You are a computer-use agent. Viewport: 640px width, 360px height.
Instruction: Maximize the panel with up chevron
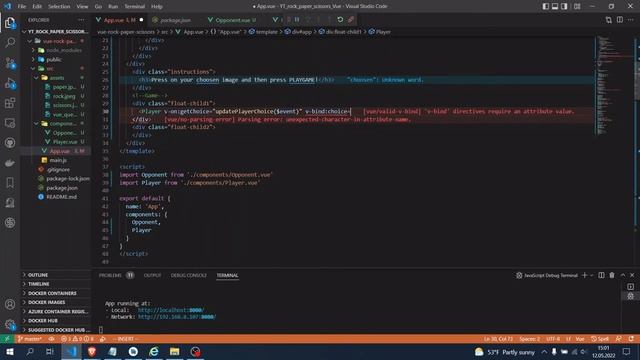[622, 276]
